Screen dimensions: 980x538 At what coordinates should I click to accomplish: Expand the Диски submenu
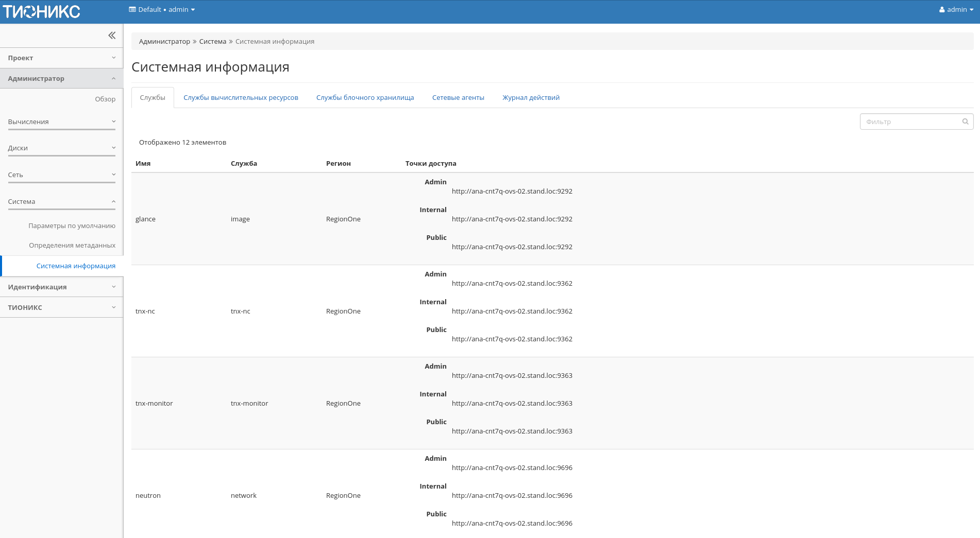tap(61, 148)
